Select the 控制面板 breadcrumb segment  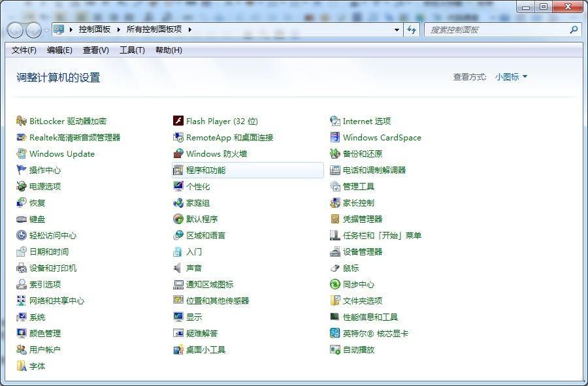[95, 29]
